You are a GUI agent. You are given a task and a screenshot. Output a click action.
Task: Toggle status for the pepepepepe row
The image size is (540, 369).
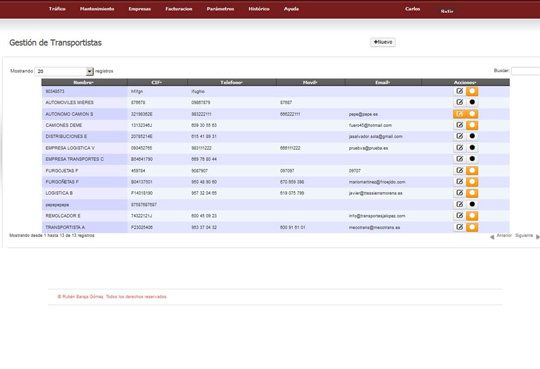(472, 204)
